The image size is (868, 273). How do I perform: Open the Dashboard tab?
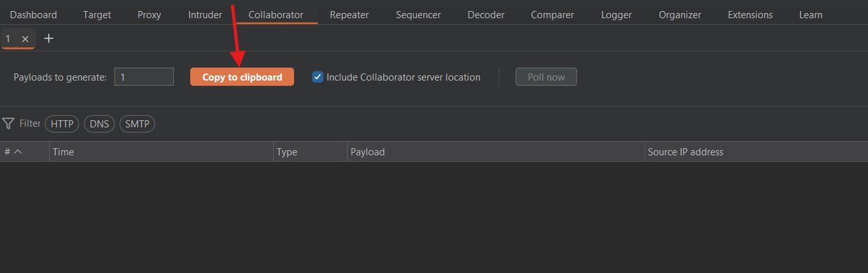33,14
